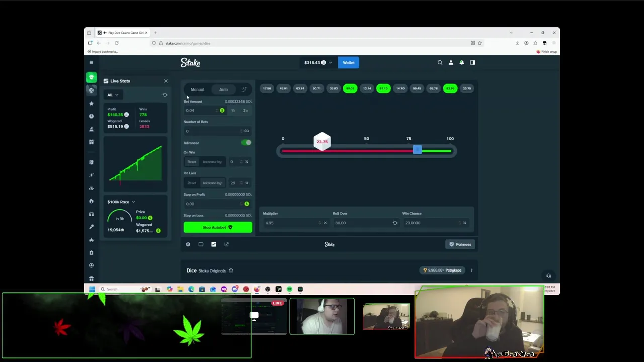Toggle the live stats chart icon
Screen dimensions: 644x362
(214, 244)
